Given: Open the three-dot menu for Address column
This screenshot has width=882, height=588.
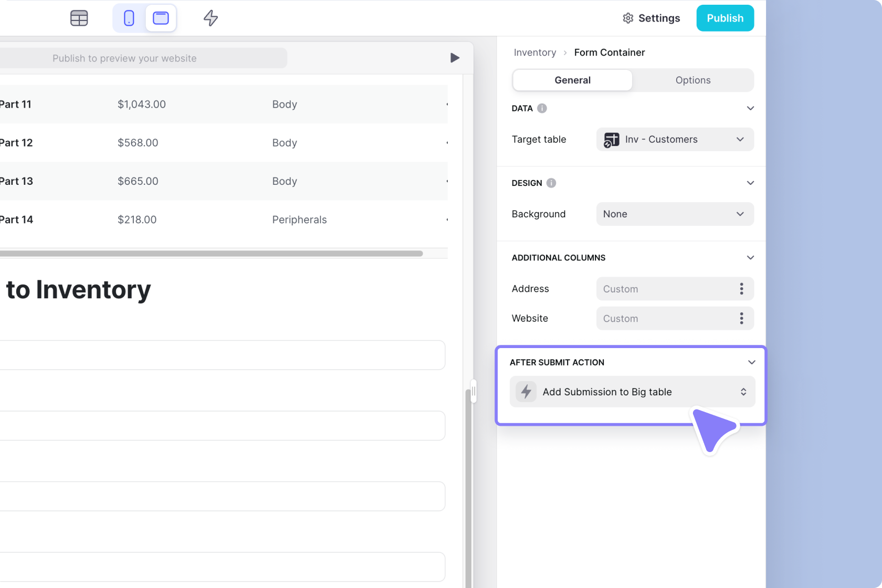Looking at the screenshot, I should (x=741, y=289).
